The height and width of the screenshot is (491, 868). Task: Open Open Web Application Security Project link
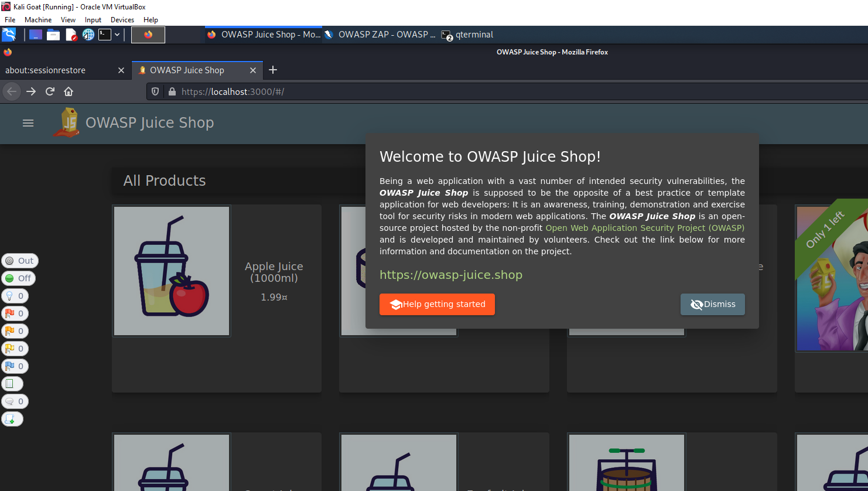645,228
